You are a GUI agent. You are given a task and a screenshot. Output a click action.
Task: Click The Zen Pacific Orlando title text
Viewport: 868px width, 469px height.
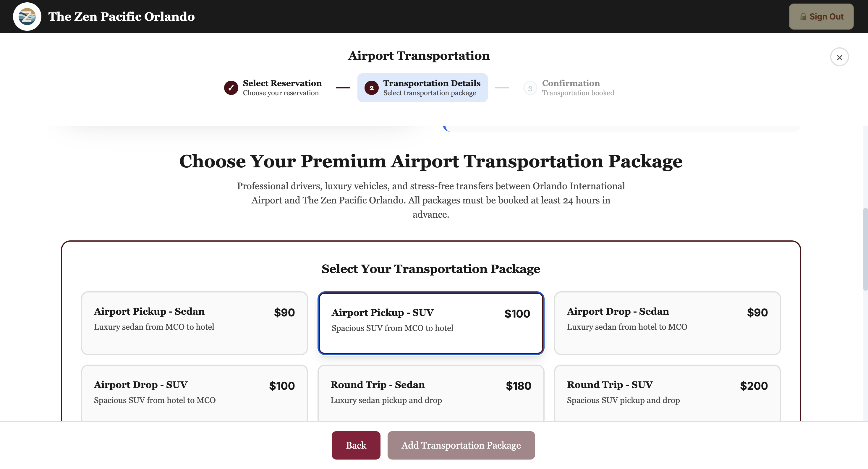tap(122, 16)
